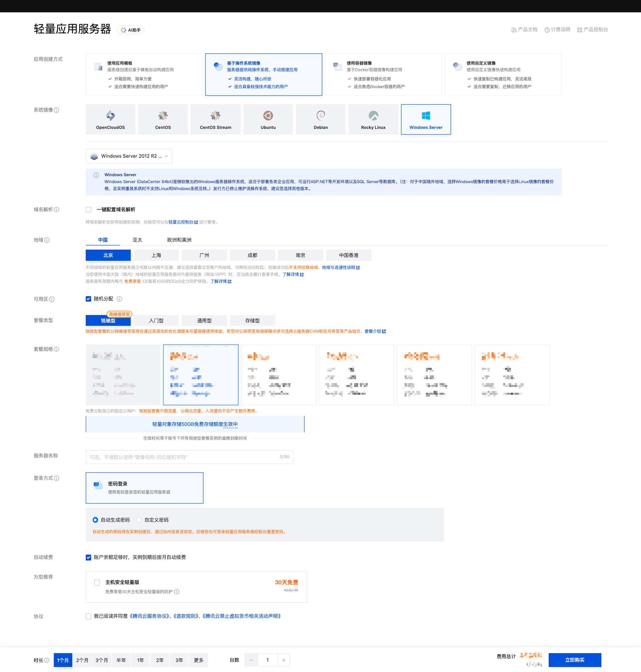This screenshot has height=672, width=641.
Task: Open the 更多 duration options
Action: (x=199, y=660)
